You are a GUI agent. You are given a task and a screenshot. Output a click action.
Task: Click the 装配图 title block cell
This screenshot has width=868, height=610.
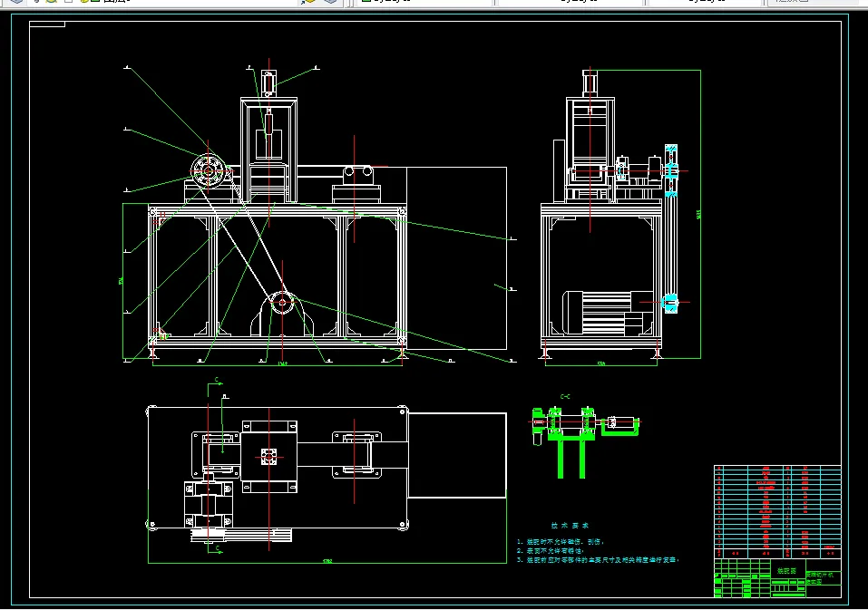tap(786, 571)
